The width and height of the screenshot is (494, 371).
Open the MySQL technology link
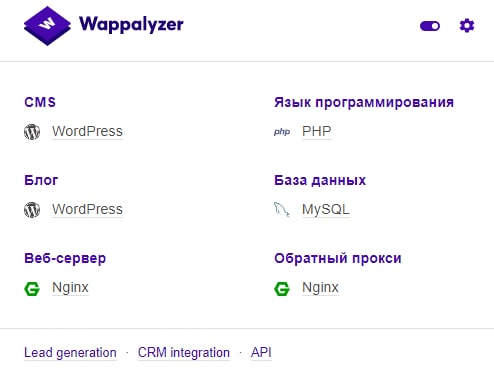326,209
